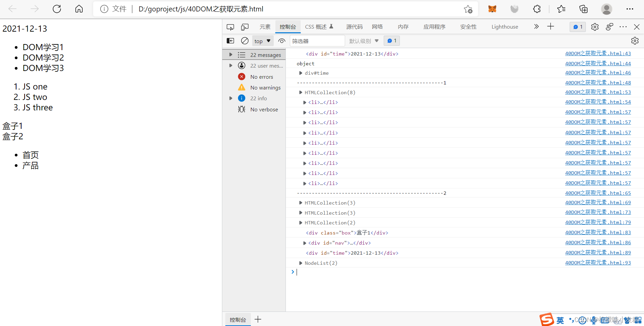Click the Sogou input method icon
The image size is (644, 326).
click(x=547, y=319)
